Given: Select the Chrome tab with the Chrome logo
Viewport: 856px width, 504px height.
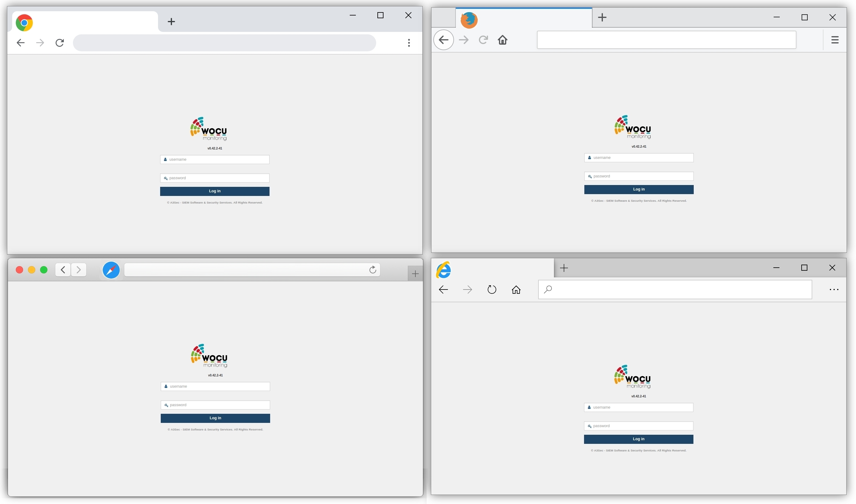Looking at the screenshot, I should (85, 22).
